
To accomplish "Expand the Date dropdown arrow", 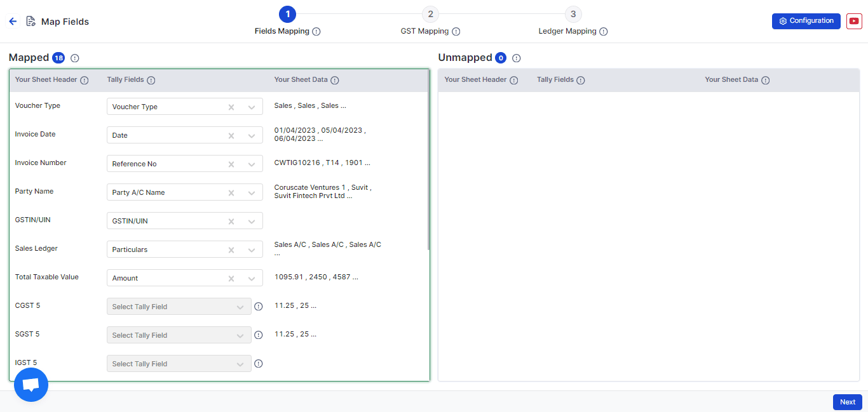I will (252, 135).
